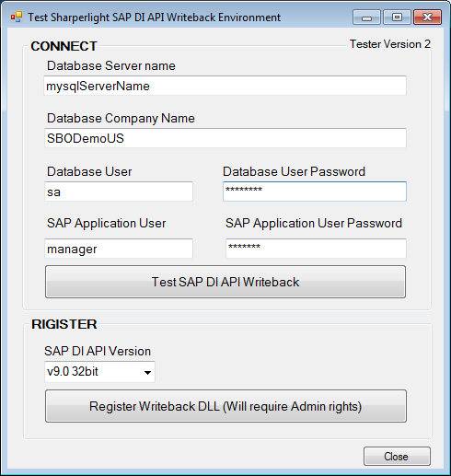This screenshot has width=451, height=476.
Task: Click the Database Company Name field
Action: coord(225,138)
